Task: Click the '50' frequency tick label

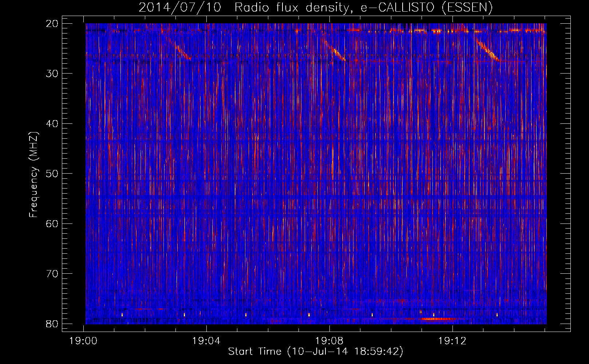Action: point(52,174)
